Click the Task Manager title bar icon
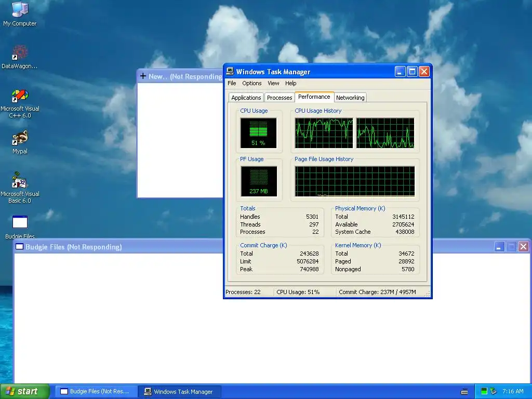Screen dimensions: 532x399 [x=230, y=71]
